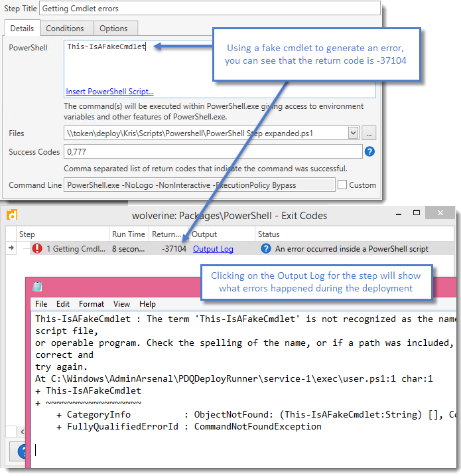461x476 pixels.
Task: Click the Success Codes input field
Action: pyautogui.click(x=212, y=151)
